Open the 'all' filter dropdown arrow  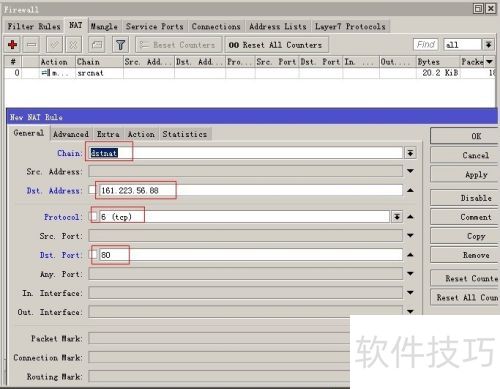pos(488,44)
